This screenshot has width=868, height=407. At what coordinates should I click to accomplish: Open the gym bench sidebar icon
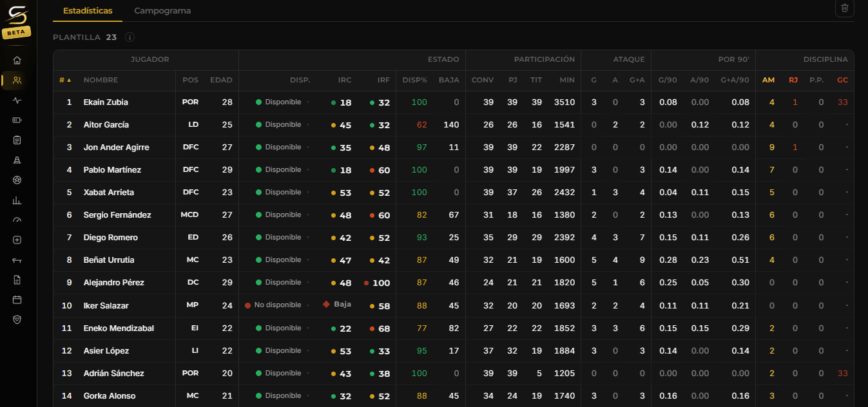(x=17, y=260)
